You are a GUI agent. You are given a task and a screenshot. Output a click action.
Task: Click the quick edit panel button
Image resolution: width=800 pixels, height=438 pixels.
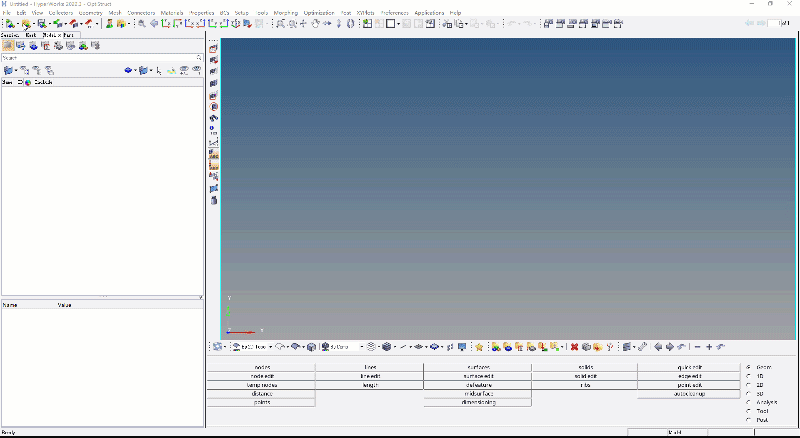coord(689,367)
